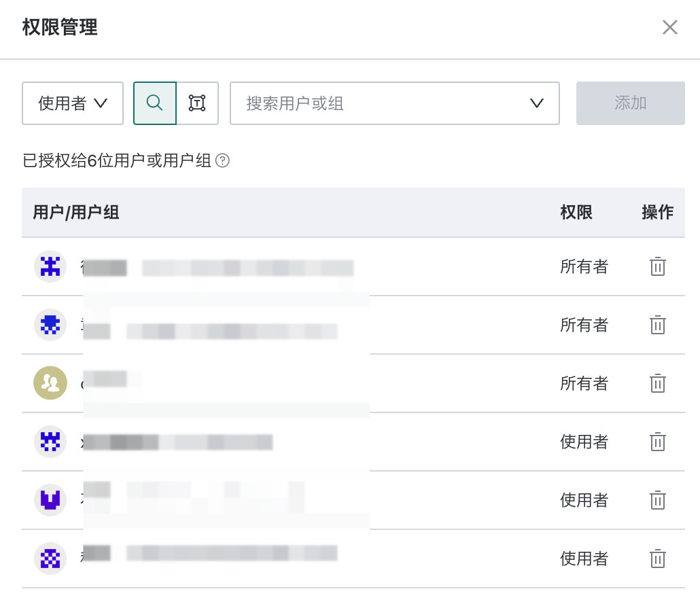Expand the 搜索用户或组 dropdown arrow
The height and width of the screenshot is (602, 700).
coord(536,103)
